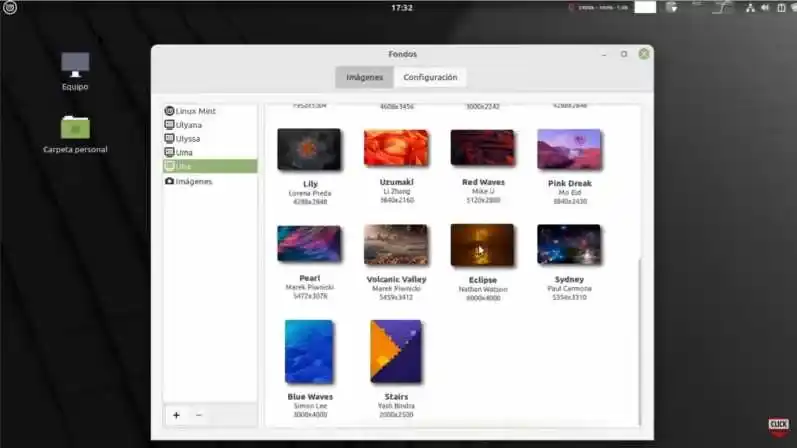The image size is (797, 448).
Task: Click the update shield icon in panel
Action: point(671,8)
